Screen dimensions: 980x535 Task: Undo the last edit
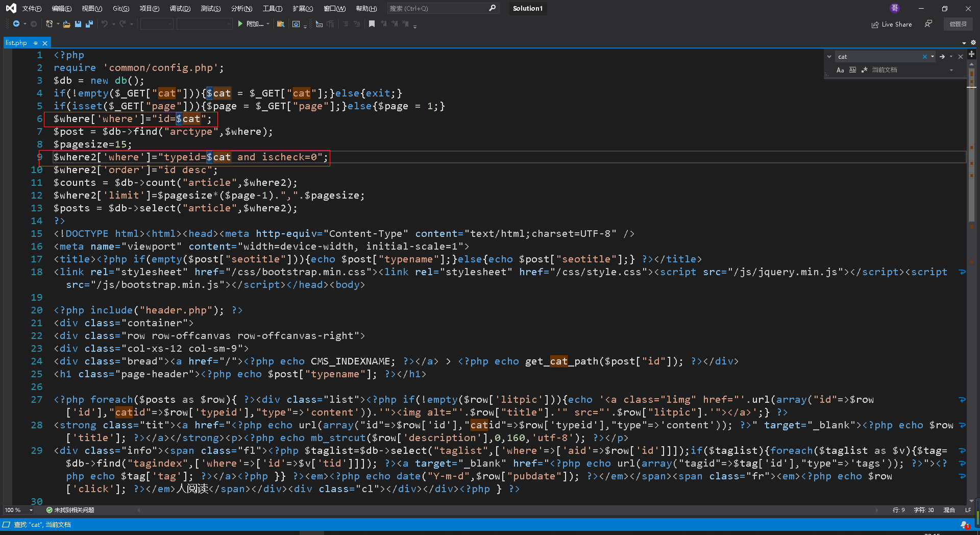104,24
